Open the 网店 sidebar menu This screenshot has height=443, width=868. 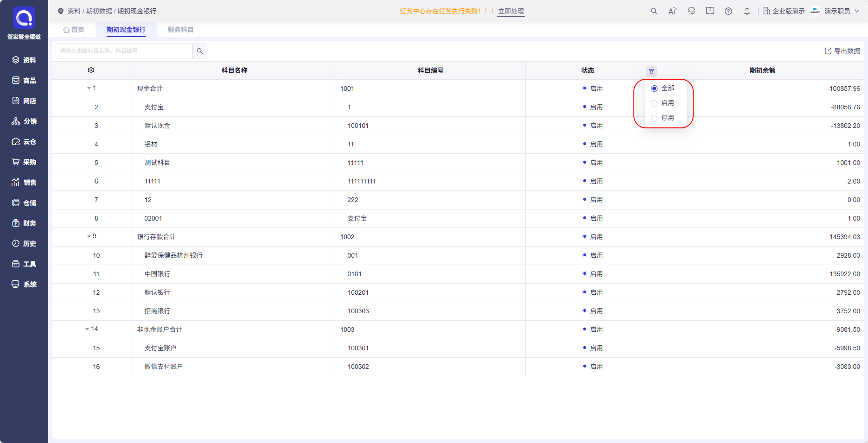pos(24,101)
